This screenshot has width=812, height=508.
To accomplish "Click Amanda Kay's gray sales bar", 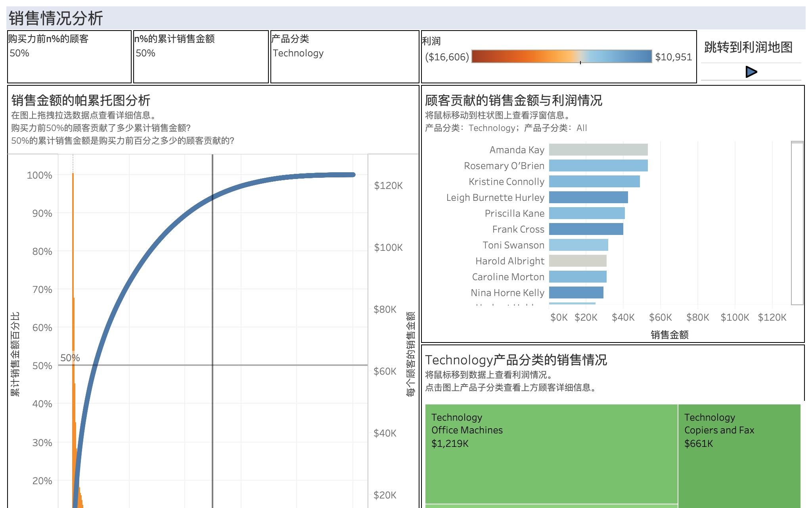I will pyautogui.click(x=598, y=150).
